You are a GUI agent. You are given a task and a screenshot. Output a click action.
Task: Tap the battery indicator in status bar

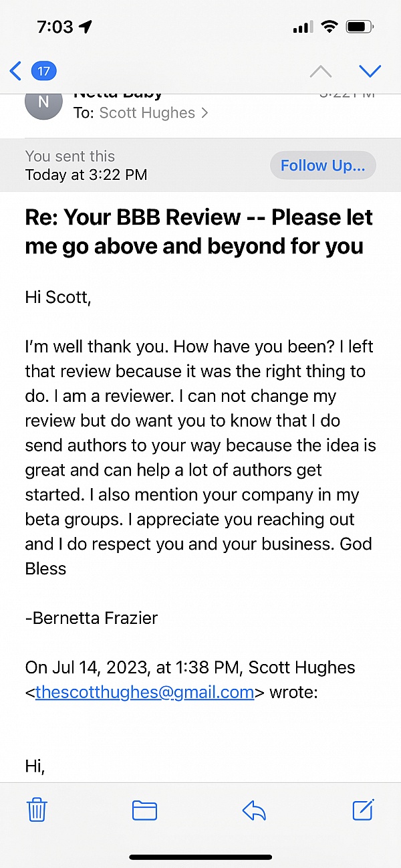click(360, 27)
